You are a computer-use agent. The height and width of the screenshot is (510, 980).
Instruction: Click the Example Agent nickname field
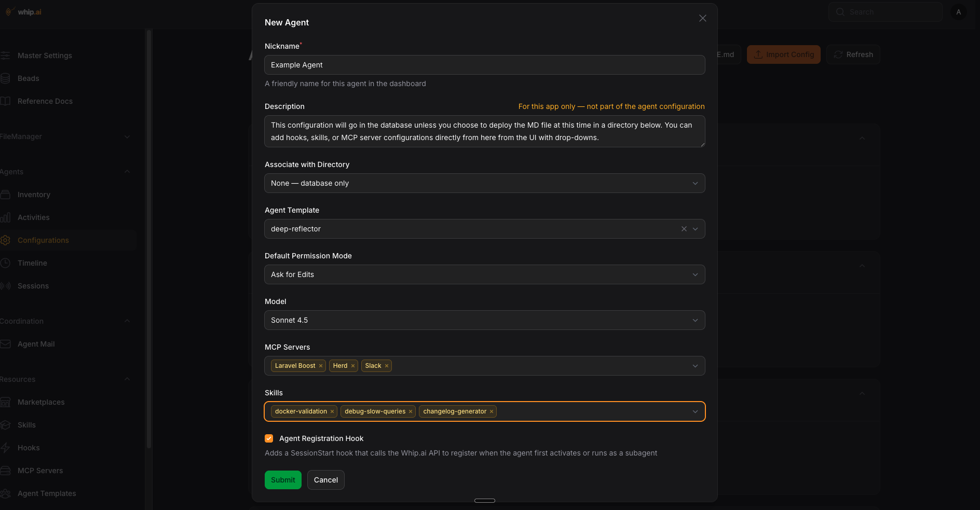(x=484, y=65)
